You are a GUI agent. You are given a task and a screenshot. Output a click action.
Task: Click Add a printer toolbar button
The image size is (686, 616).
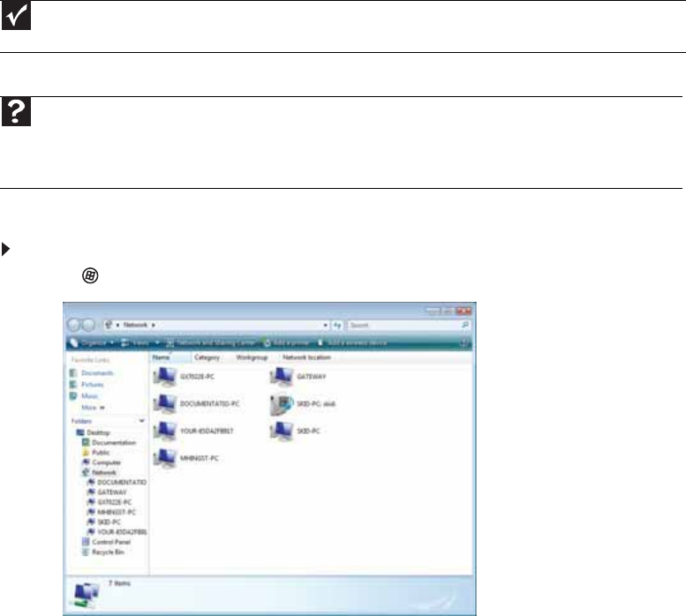(287, 343)
